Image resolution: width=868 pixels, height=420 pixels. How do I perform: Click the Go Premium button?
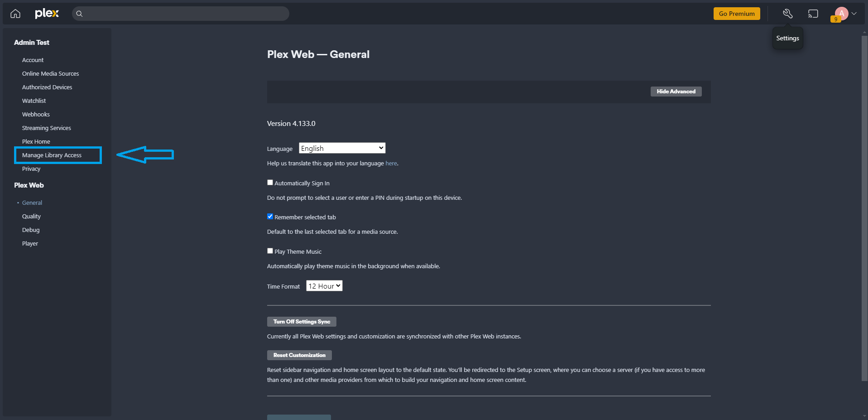click(737, 14)
